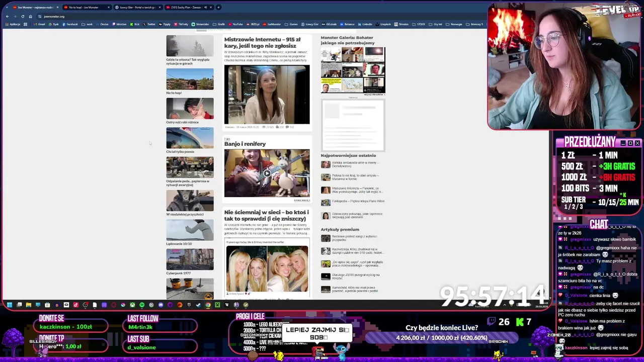Open the 'No to hop!' thumbnail image
Screen dimensions: 644x362
coord(190,79)
